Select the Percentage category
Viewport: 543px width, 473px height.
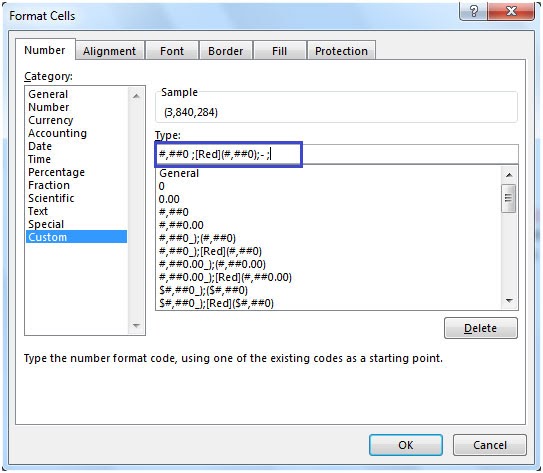click(56, 172)
